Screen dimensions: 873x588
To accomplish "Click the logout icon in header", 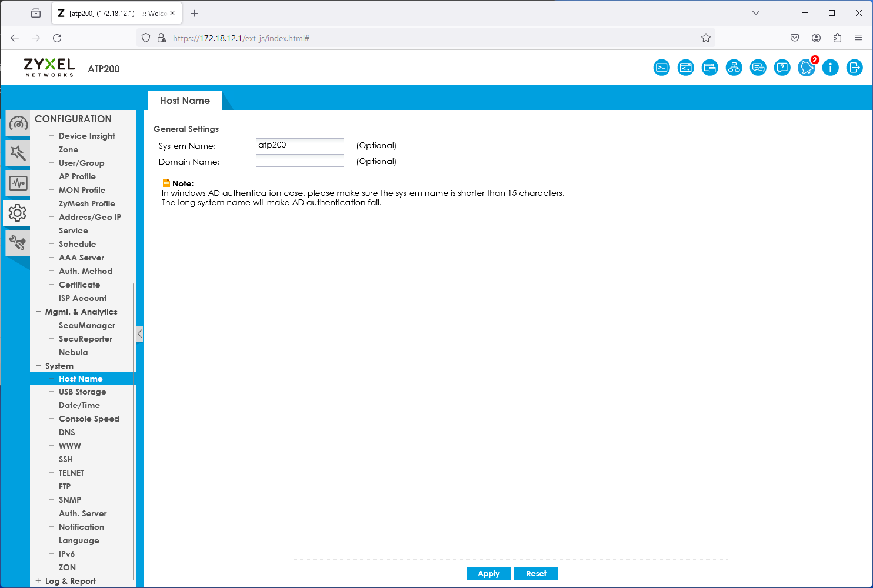I will click(x=855, y=68).
